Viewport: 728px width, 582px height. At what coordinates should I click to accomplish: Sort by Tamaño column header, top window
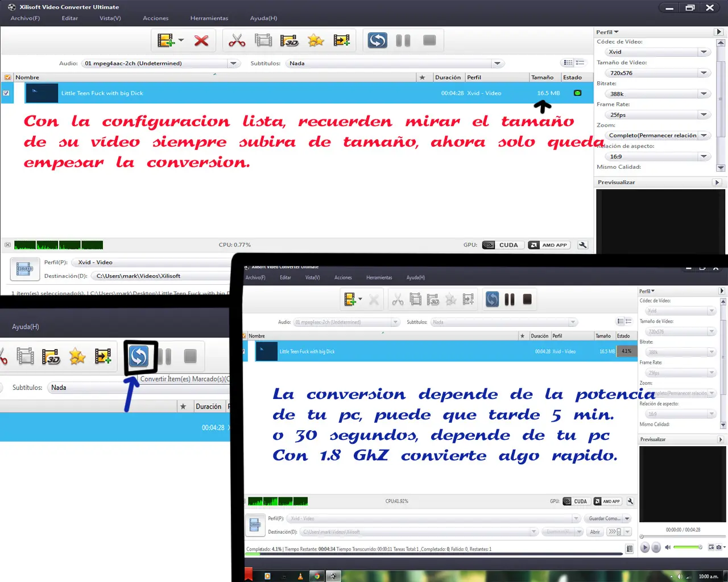click(x=542, y=77)
